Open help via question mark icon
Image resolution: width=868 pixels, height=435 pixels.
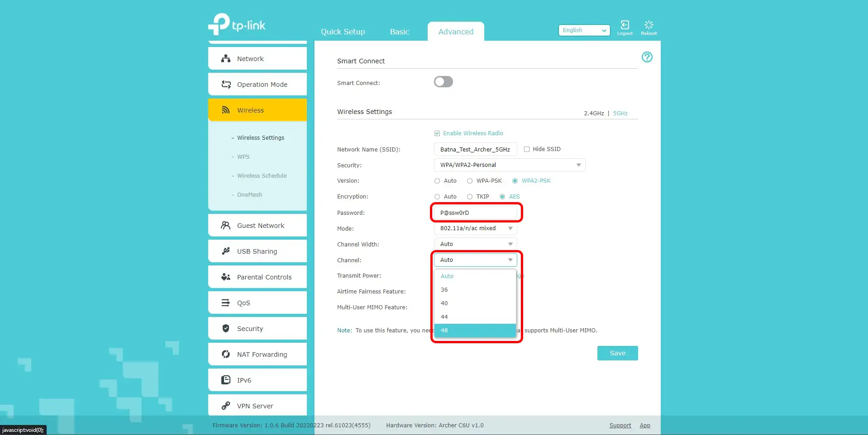[x=647, y=57]
